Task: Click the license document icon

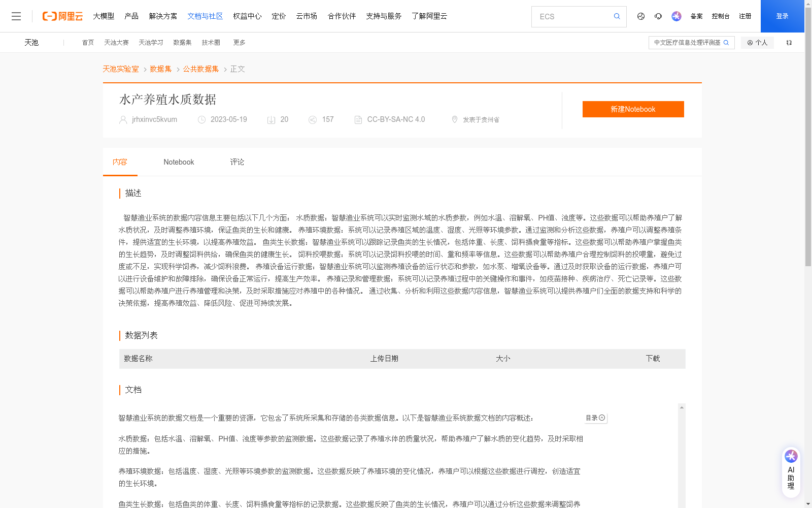Action: click(x=358, y=120)
